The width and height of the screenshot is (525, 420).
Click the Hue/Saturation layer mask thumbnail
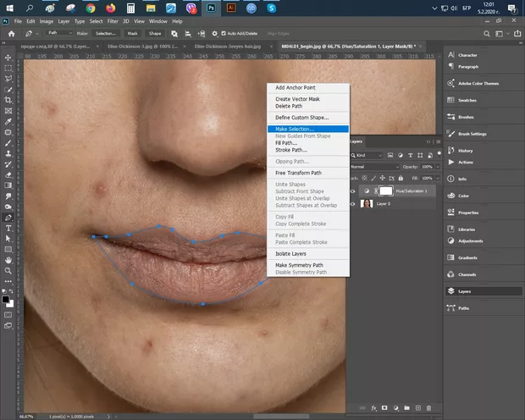[x=385, y=191]
